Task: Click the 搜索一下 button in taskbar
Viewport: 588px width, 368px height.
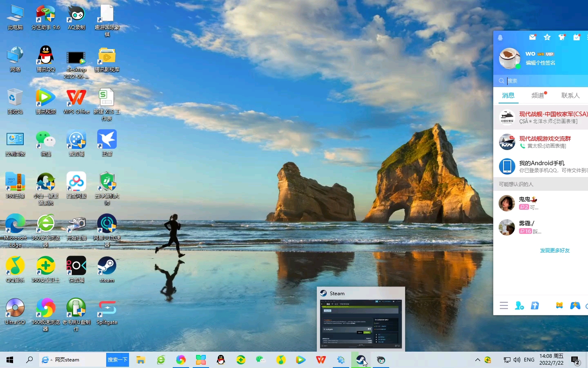Action: (118, 360)
